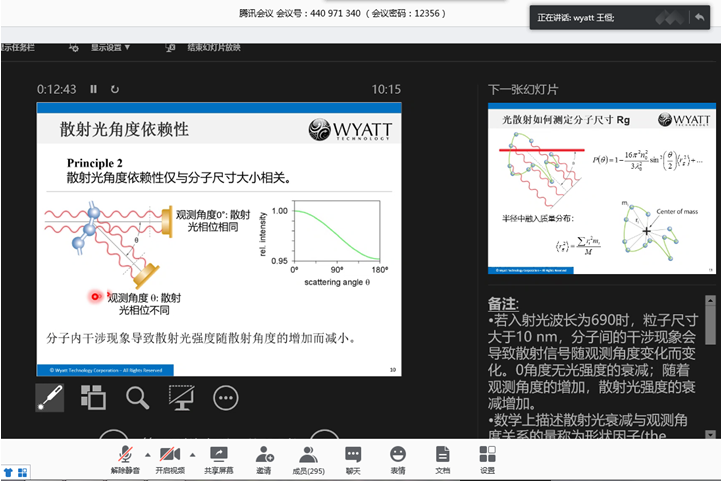Expand the audio options arrow beside microphone
This screenshot has width=721, height=481.
click(147, 454)
